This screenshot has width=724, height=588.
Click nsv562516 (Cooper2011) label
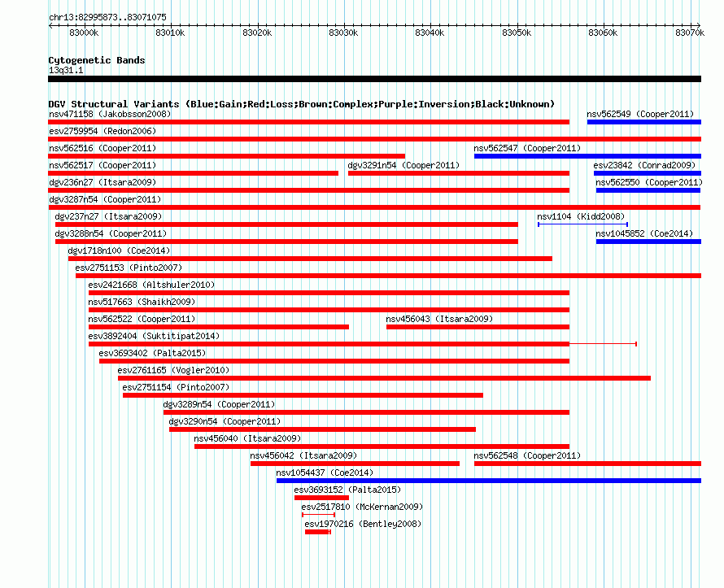102,148
